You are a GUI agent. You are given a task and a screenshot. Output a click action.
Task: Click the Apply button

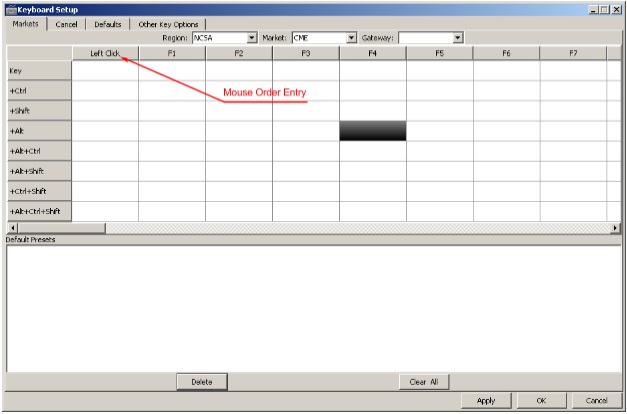[x=486, y=400]
